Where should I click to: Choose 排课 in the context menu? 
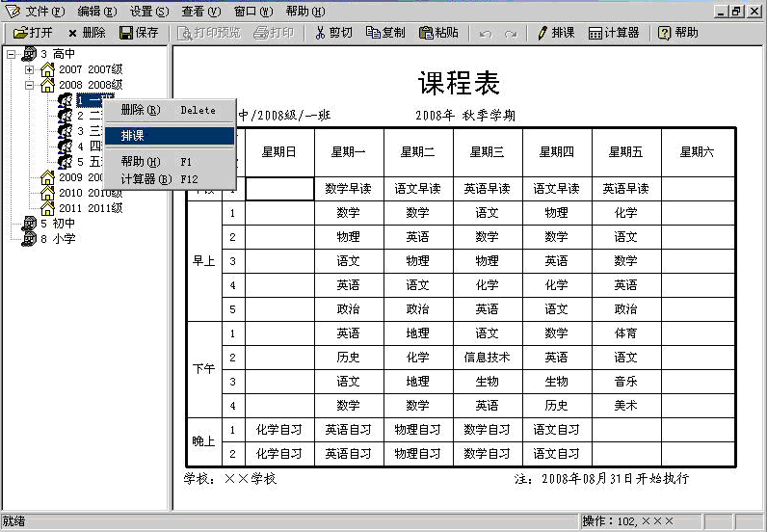coord(170,136)
